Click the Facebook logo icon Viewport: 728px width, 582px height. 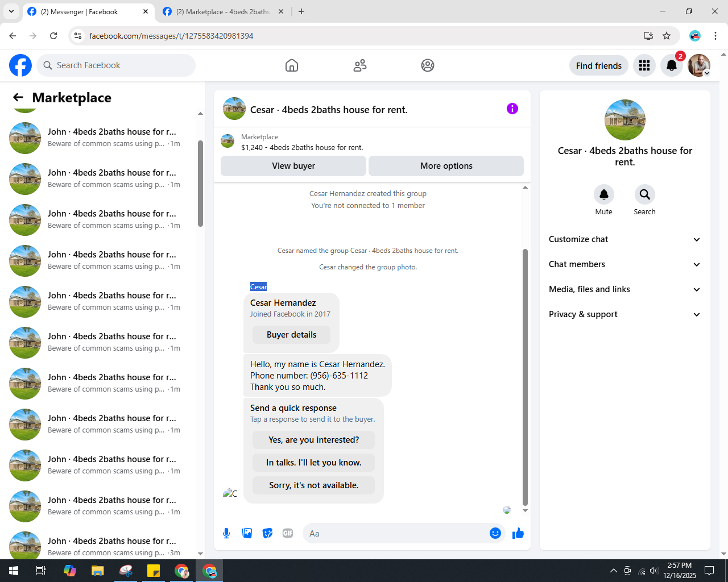click(20, 65)
